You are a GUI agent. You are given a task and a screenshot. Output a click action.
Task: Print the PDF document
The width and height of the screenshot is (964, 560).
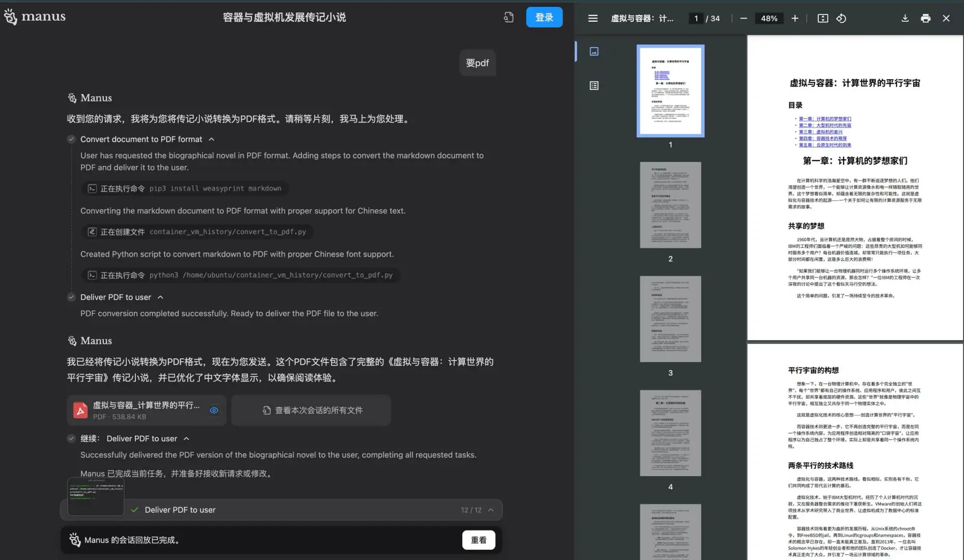click(926, 18)
